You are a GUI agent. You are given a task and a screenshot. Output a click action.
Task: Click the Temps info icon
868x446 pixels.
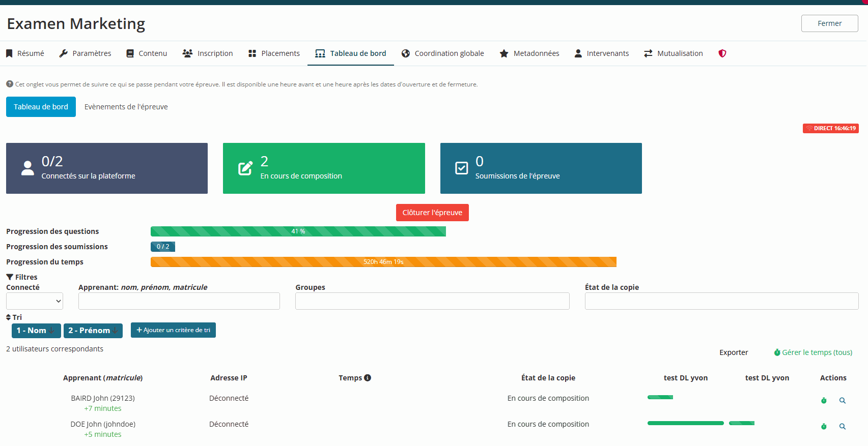click(368, 378)
